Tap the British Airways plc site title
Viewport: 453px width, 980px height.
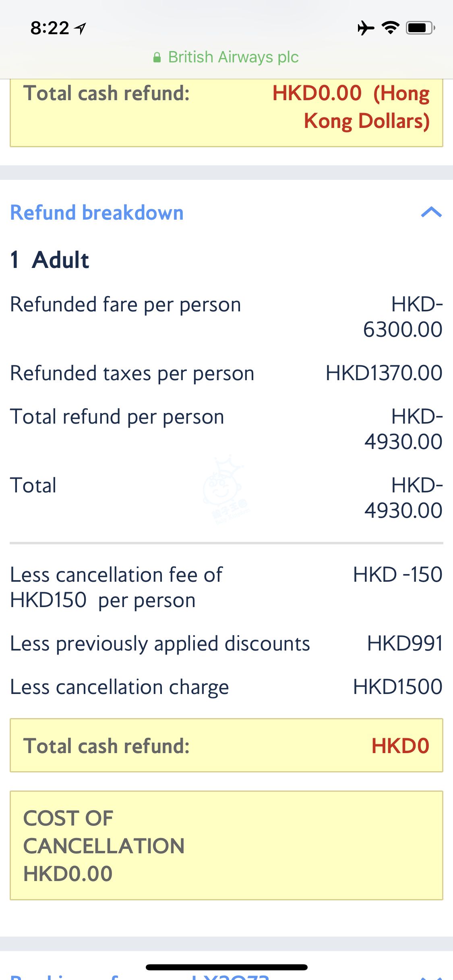[233, 57]
